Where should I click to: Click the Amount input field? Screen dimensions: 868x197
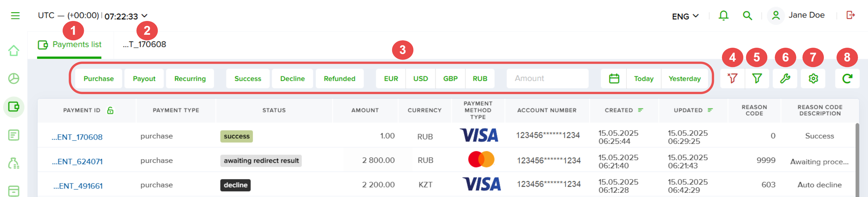[x=548, y=78]
